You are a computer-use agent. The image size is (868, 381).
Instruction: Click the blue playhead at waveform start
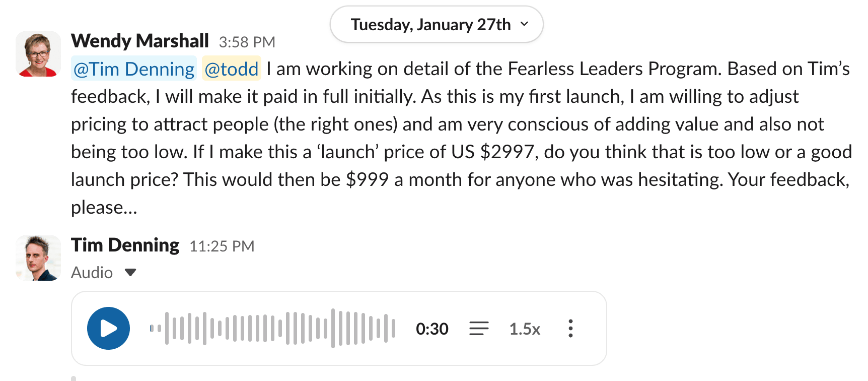(x=152, y=329)
